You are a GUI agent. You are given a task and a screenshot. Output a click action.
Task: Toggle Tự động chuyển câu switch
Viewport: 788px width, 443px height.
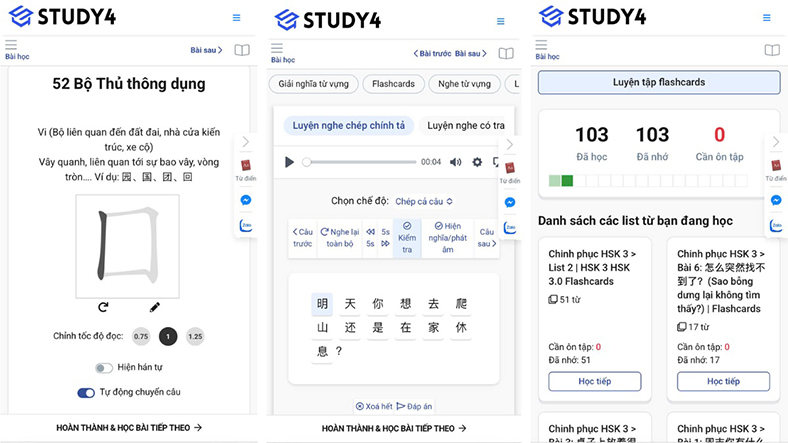pos(86,392)
